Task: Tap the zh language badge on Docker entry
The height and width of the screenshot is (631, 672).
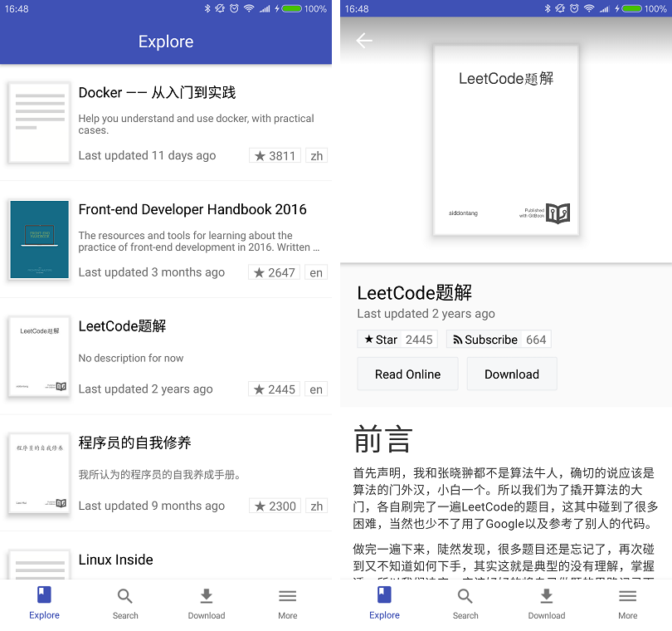Action: (315, 155)
